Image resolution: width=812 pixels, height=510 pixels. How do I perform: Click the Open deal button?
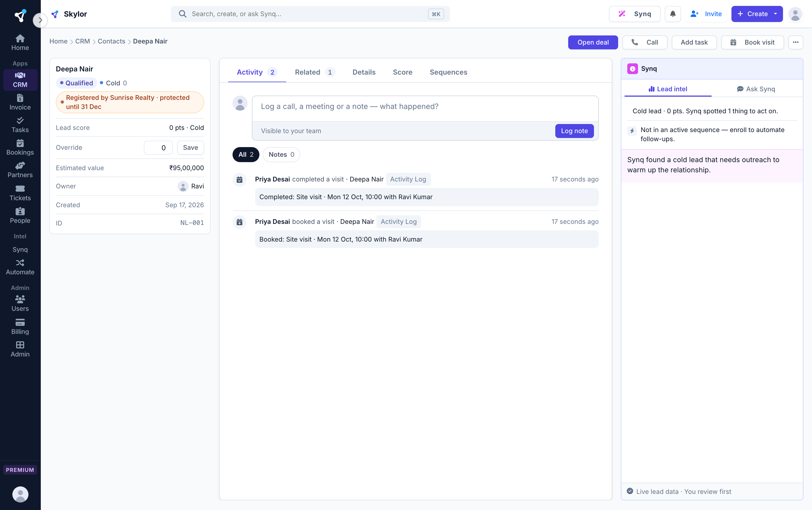593,42
